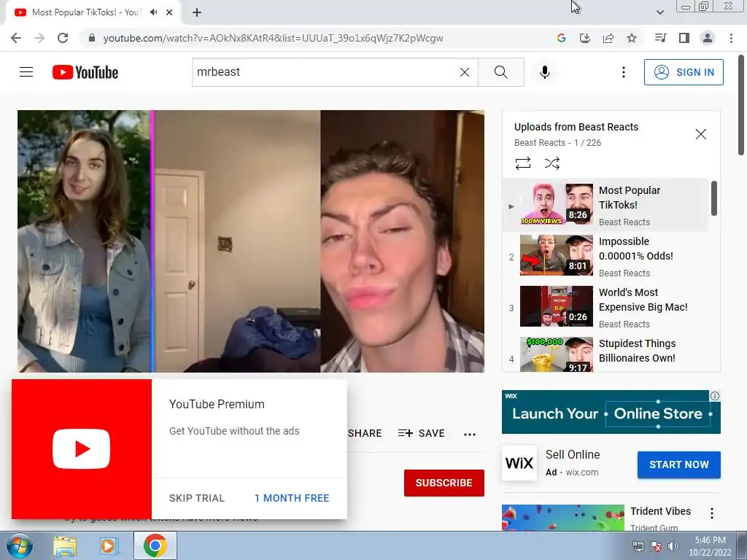Image resolution: width=747 pixels, height=560 pixels.
Task: Play Impossible 0.00001% Odds! video
Action: click(x=605, y=256)
